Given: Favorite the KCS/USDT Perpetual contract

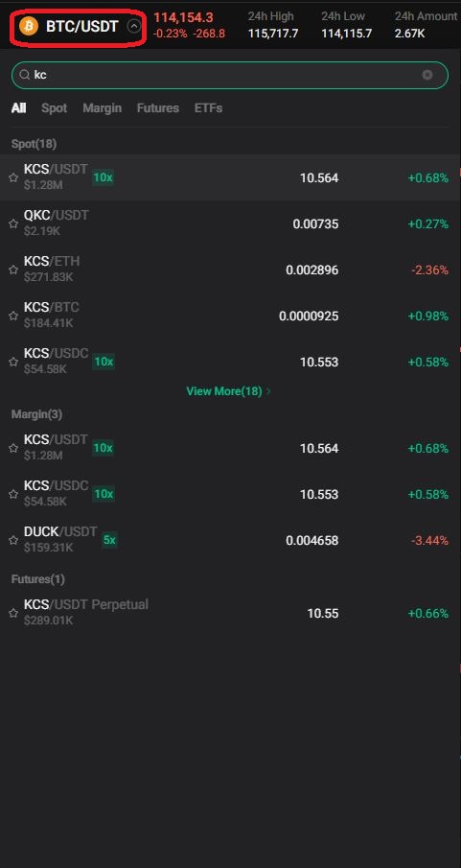Looking at the screenshot, I should click(13, 613).
